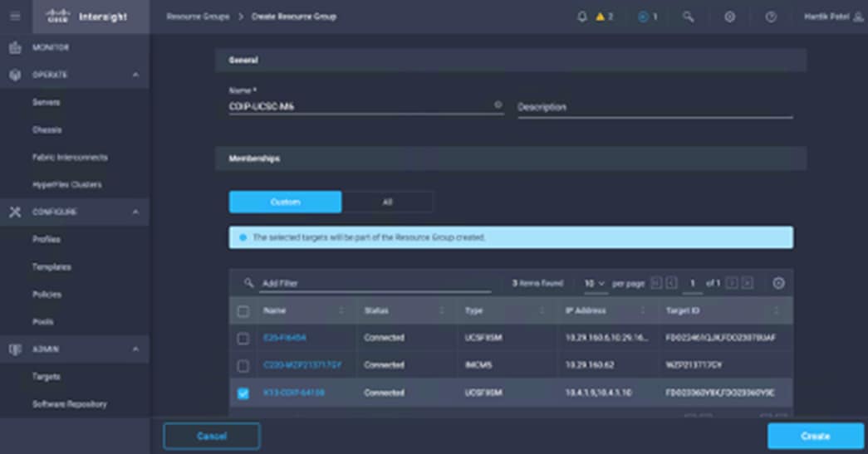868x454 pixels.
Task: Open Software Repository under Admin
Action: tap(70, 403)
